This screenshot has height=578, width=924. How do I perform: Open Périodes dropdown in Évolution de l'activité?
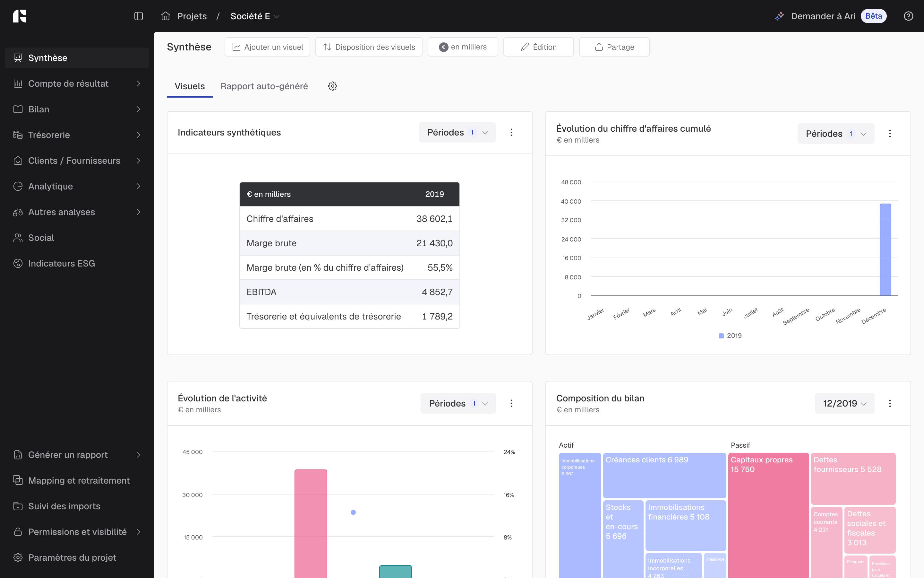click(x=458, y=403)
